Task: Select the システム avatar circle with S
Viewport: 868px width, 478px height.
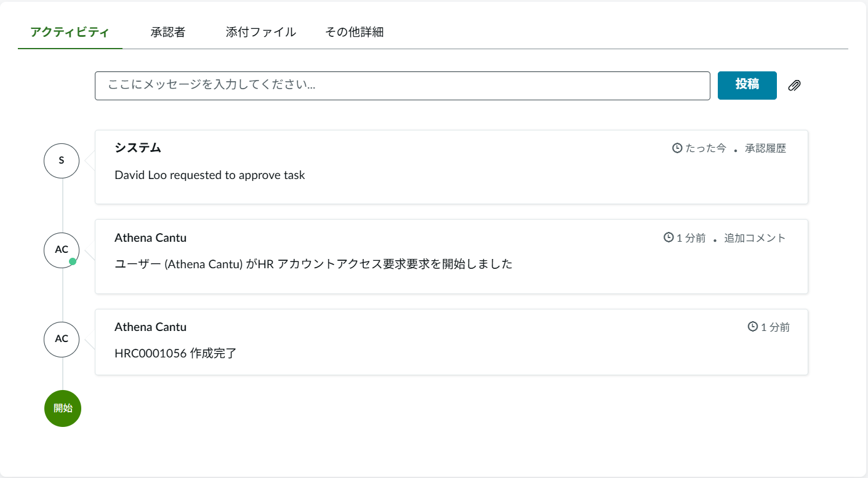Action: [62, 161]
